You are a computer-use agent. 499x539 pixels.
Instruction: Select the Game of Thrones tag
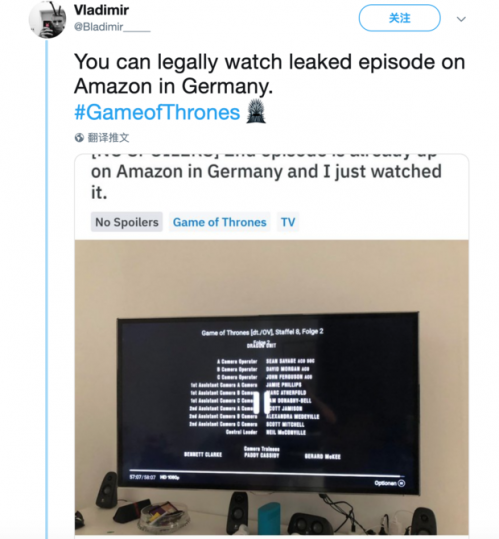click(x=220, y=222)
